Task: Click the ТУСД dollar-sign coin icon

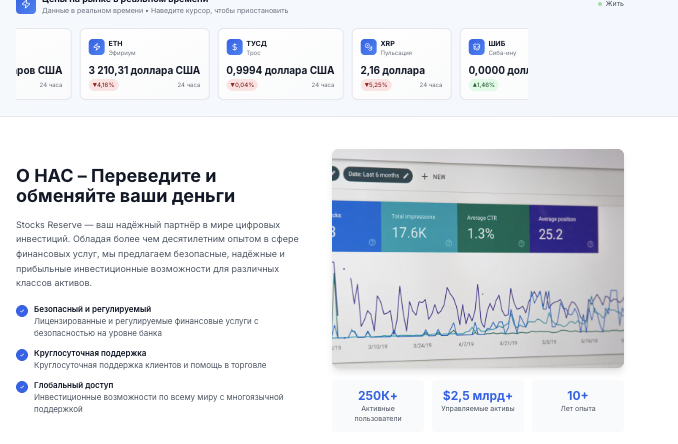Action: coord(234,47)
